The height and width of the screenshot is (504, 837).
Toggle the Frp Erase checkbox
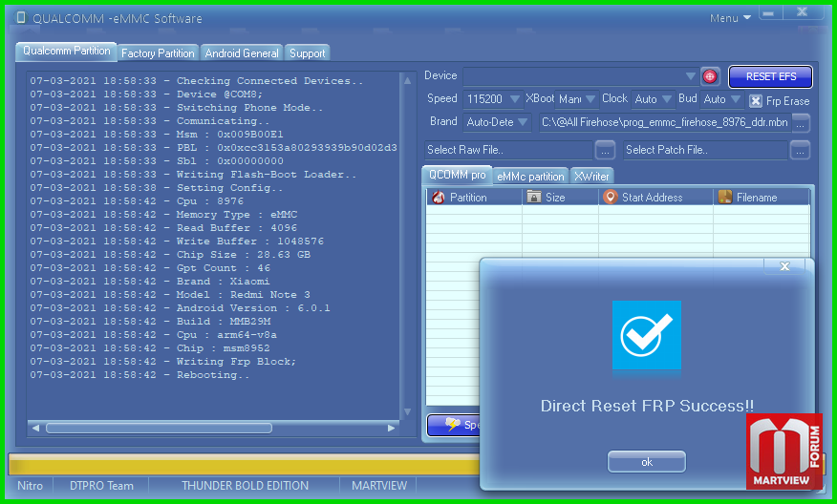click(756, 101)
